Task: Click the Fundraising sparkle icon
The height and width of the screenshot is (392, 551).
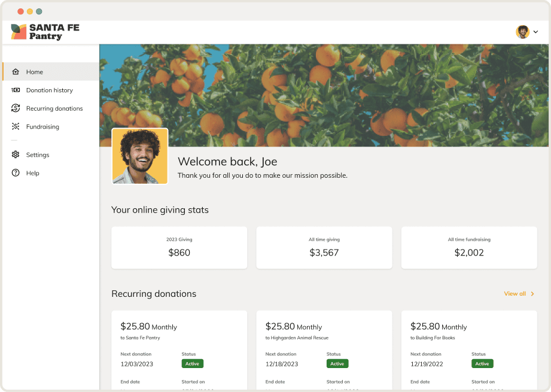Action: (16, 127)
